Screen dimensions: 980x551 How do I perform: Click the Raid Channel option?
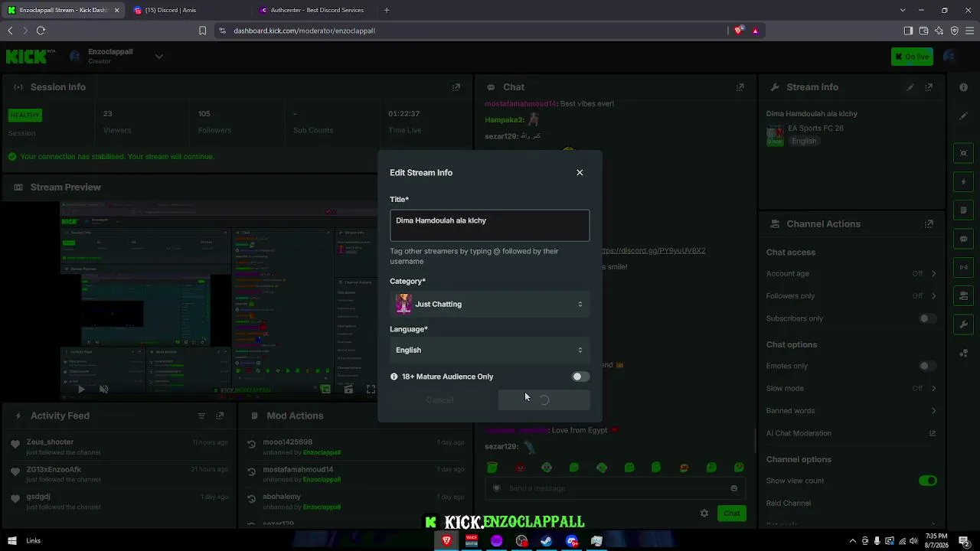(789, 503)
